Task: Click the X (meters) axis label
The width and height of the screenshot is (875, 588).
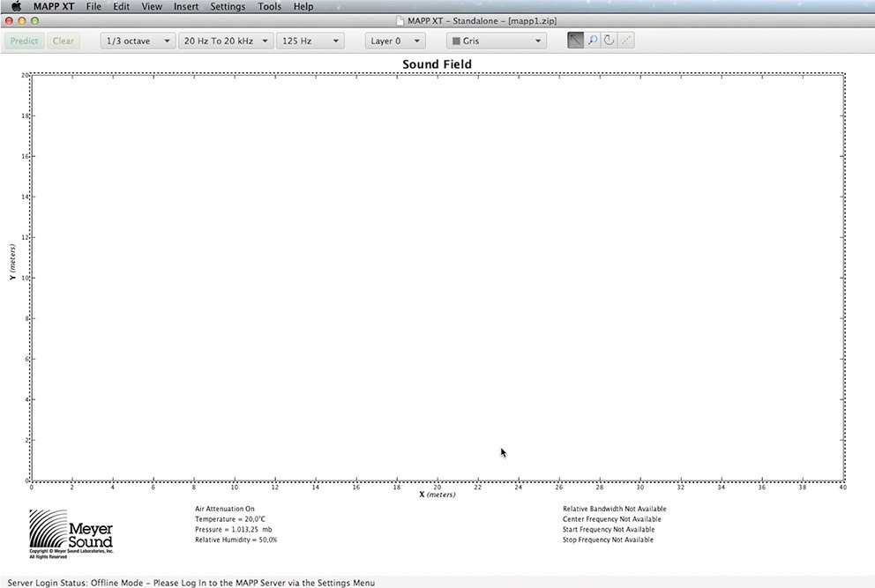Action: [x=437, y=495]
